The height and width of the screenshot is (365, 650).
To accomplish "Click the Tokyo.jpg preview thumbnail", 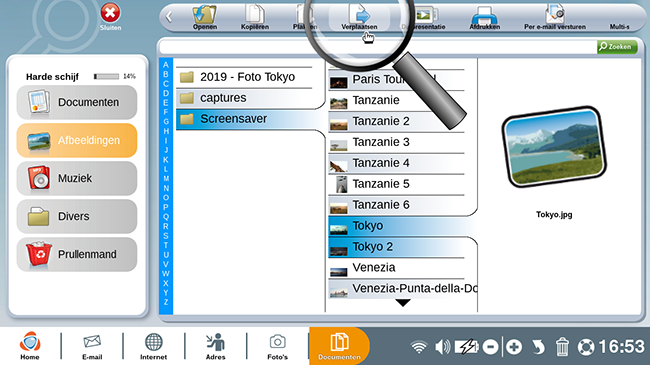I will tap(554, 146).
